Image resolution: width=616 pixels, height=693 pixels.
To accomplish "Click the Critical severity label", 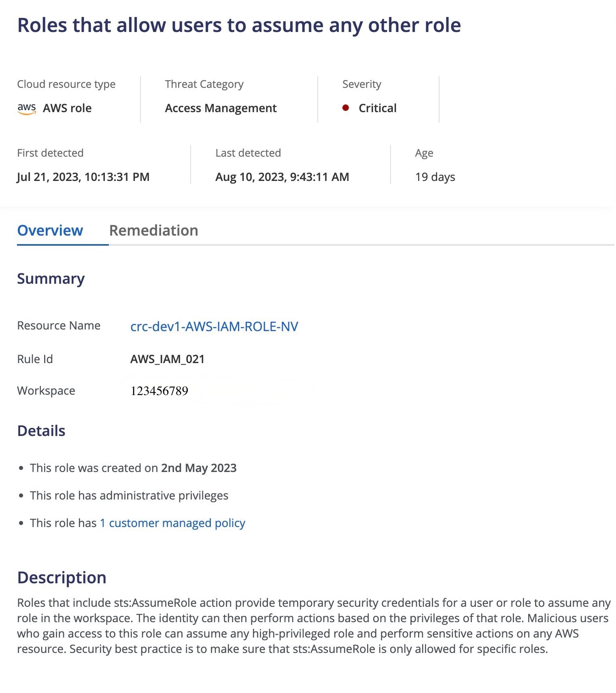I will click(x=378, y=108).
